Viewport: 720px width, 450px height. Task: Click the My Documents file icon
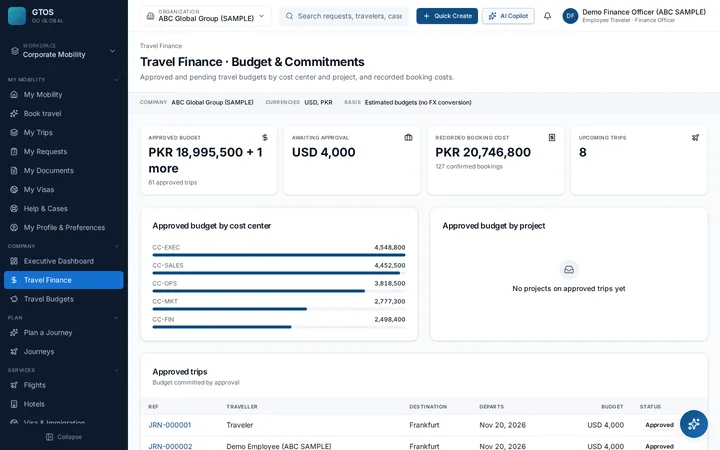point(14,170)
